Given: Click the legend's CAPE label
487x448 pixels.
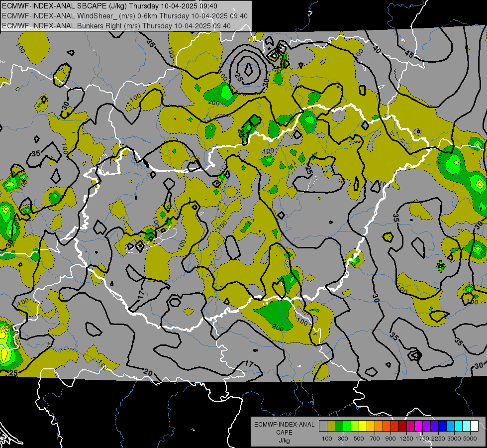Looking at the screenshot, I should (x=284, y=433).
